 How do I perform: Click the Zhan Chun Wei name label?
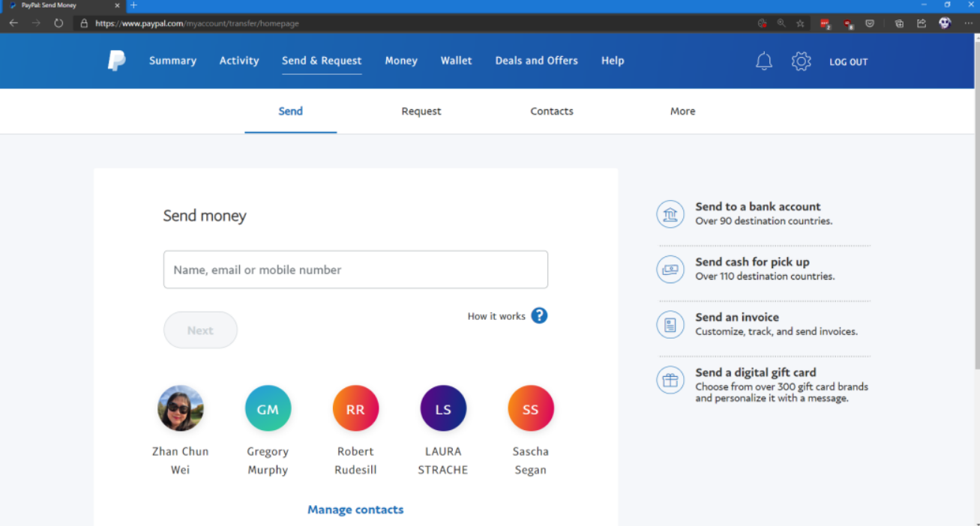[181, 461]
